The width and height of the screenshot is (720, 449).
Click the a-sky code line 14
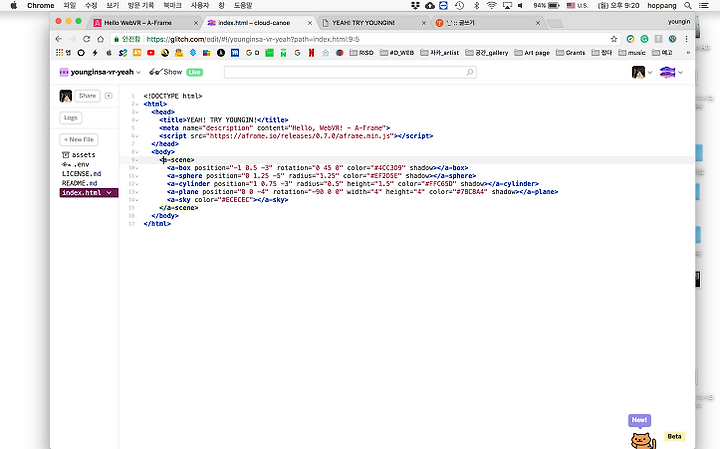tap(227, 200)
